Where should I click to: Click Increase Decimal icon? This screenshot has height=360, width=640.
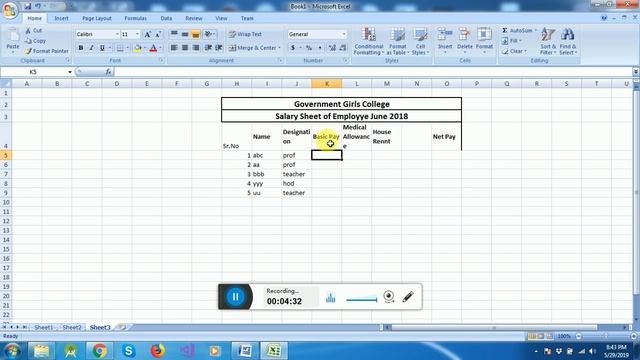click(332, 48)
